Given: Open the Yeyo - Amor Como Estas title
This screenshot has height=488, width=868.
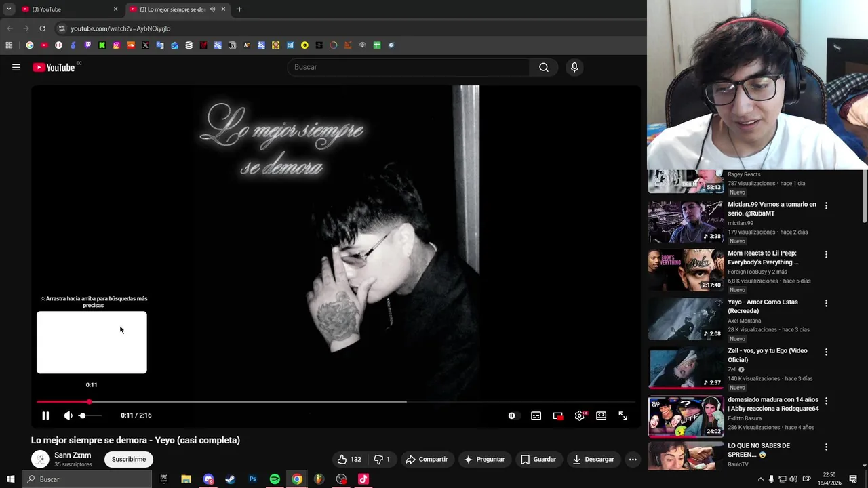Looking at the screenshot, I should point(762,306).
